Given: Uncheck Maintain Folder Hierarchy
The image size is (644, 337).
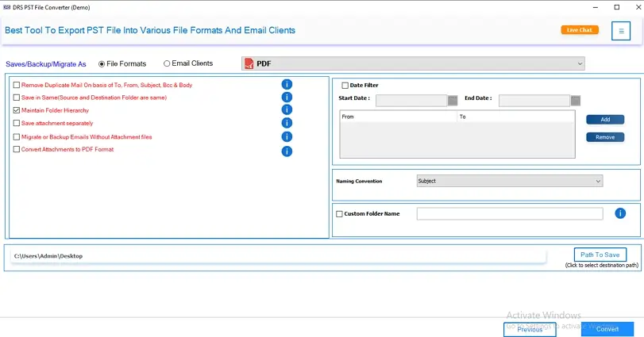Looking at the screenshot, I should [x=17, y=110].
